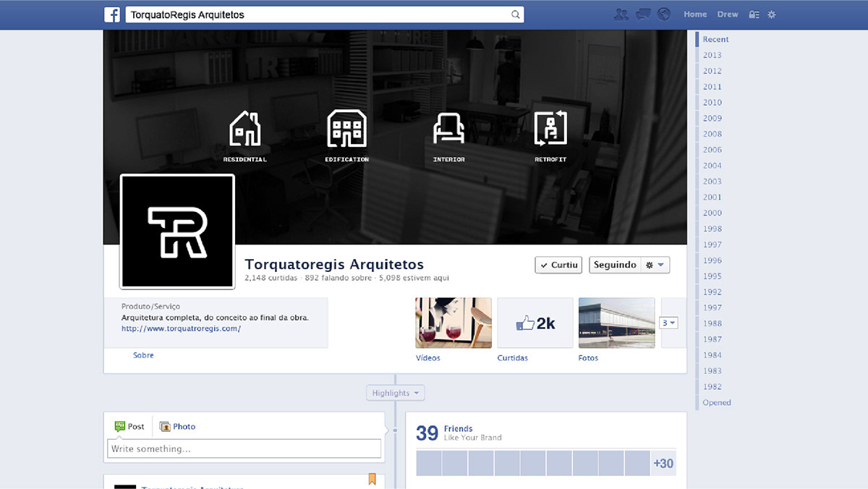Open the Sobre link
This screenshot has width=868, height=489.
[143, 355]
